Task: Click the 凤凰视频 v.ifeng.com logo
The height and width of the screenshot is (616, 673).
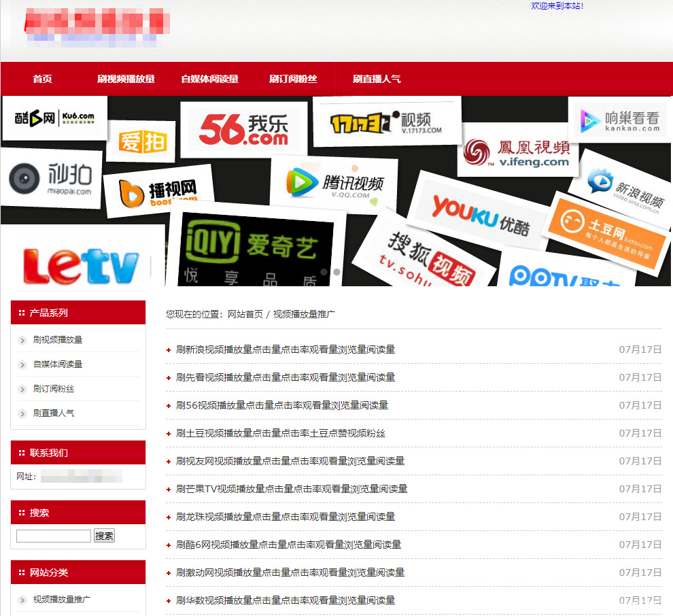Action: click(517, 153)
